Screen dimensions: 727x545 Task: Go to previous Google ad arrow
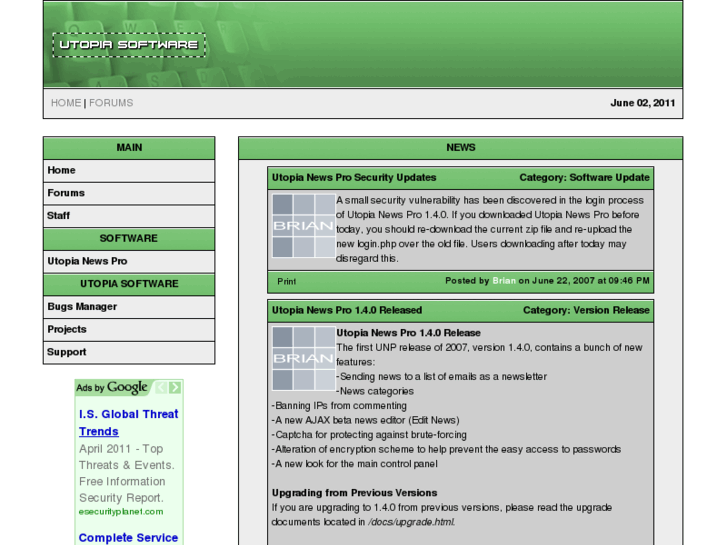[161, 387]
